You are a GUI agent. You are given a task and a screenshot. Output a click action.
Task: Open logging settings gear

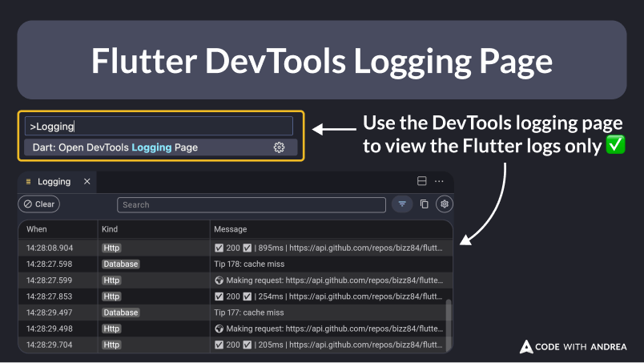tap(445, 204)
